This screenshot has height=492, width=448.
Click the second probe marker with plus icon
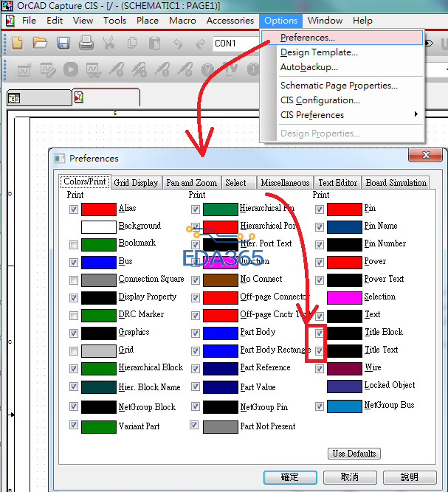click(x=139, y=69)
